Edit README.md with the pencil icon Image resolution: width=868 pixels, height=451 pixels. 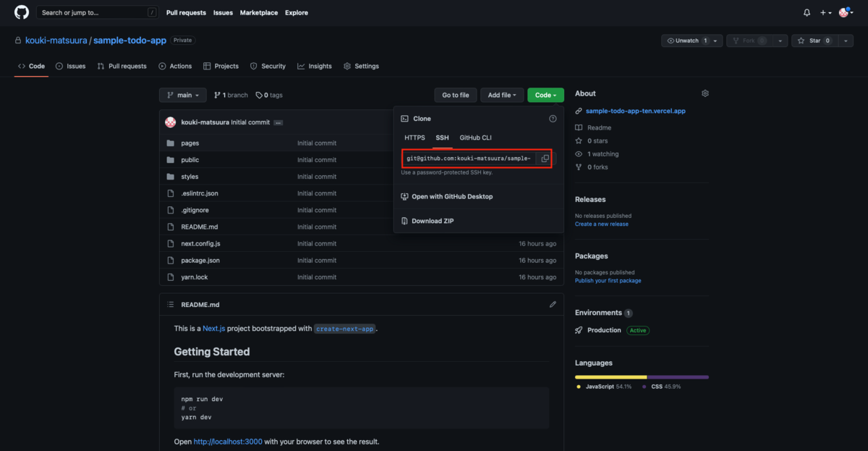[x=553, y=305]
